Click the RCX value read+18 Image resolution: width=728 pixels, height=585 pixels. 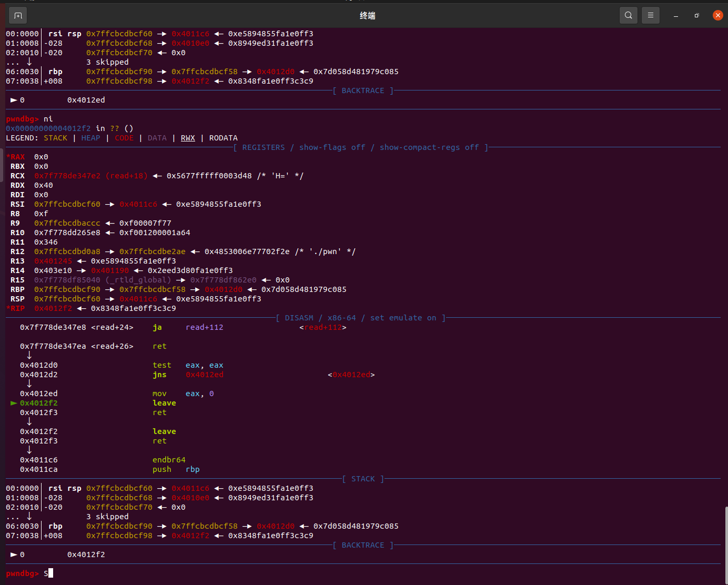pos(127,176)
